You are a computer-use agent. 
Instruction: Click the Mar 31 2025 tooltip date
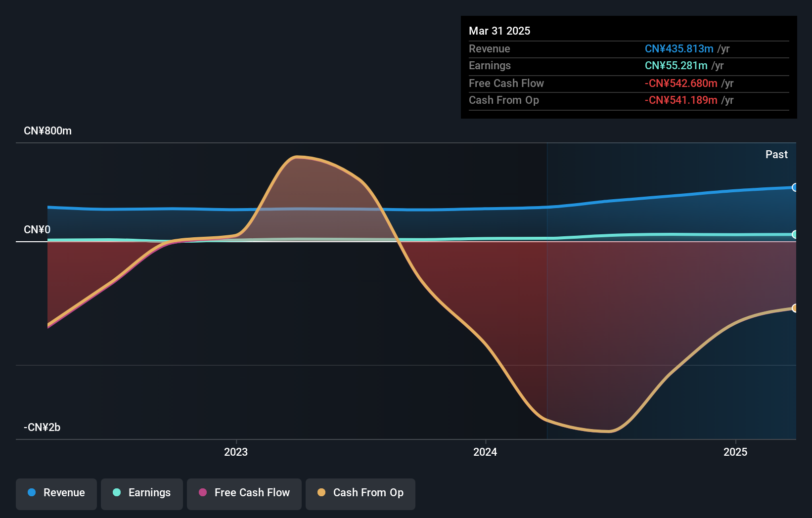pyautogui.click(x=499, y=31)
